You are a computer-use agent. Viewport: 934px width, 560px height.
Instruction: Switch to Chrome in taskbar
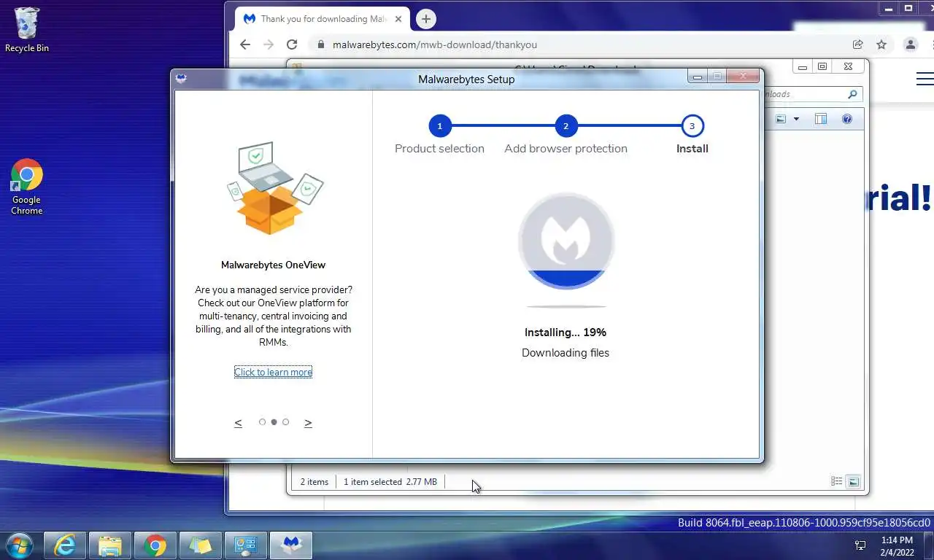pyautogui.click(x=155, y=545)
